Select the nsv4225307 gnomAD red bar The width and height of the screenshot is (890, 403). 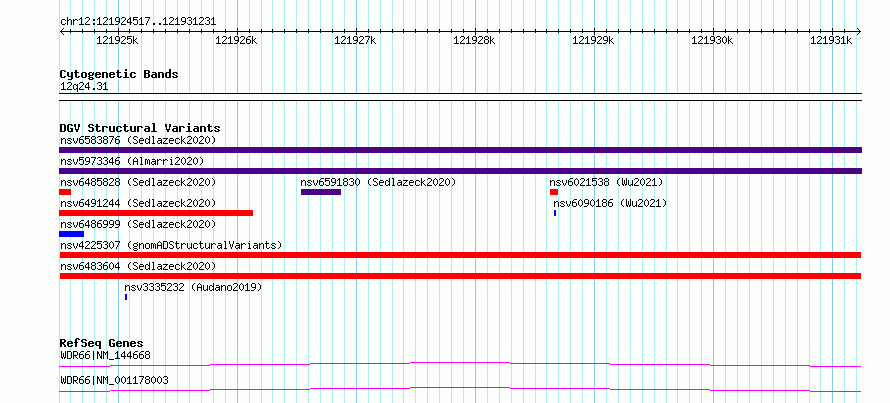point(460,255)
